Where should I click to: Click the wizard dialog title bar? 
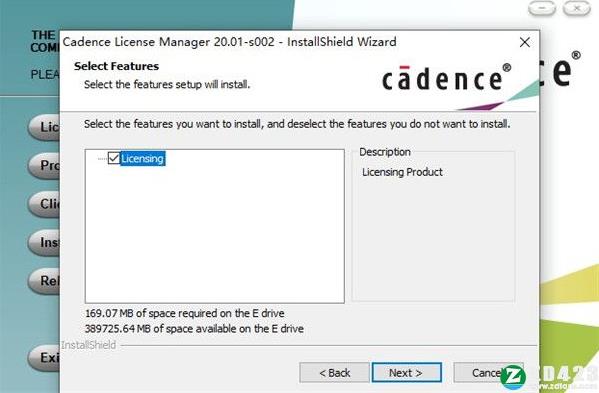(229, 42)
